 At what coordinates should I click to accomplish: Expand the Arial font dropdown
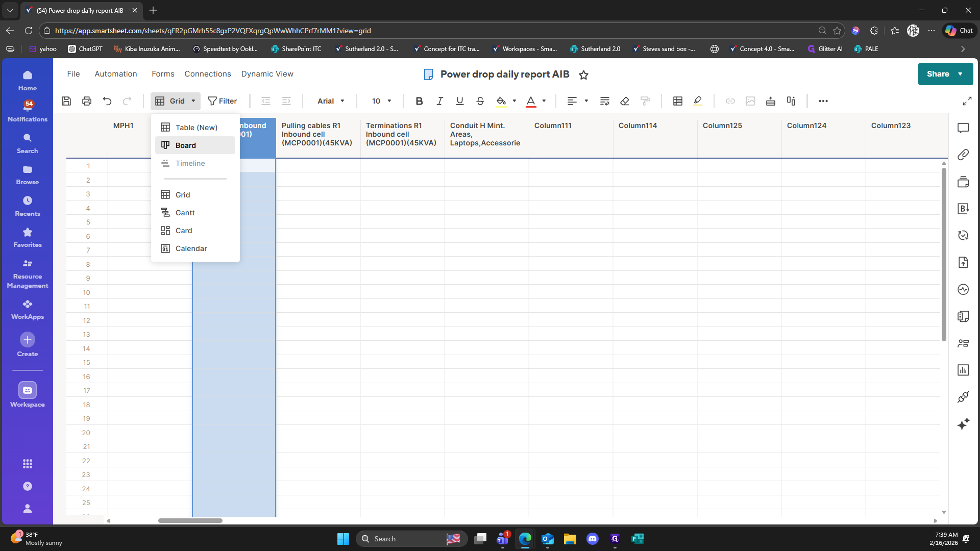pos(331,101)
